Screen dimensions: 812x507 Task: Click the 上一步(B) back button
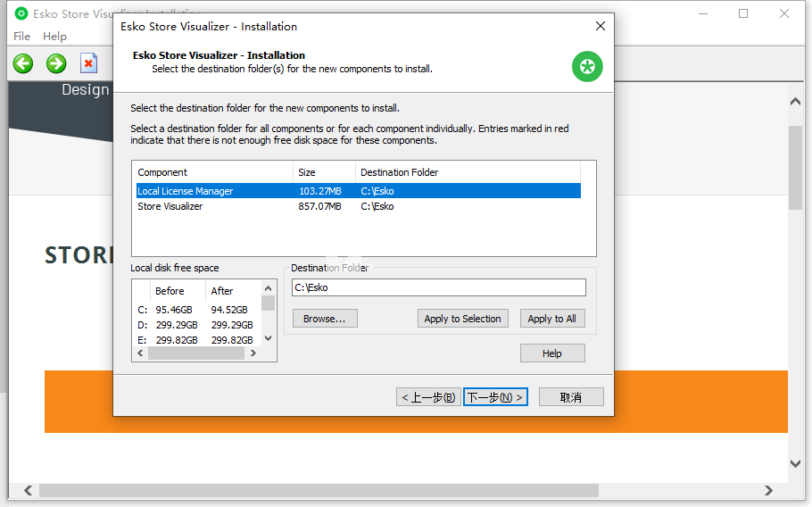click(x=428, y=397)
